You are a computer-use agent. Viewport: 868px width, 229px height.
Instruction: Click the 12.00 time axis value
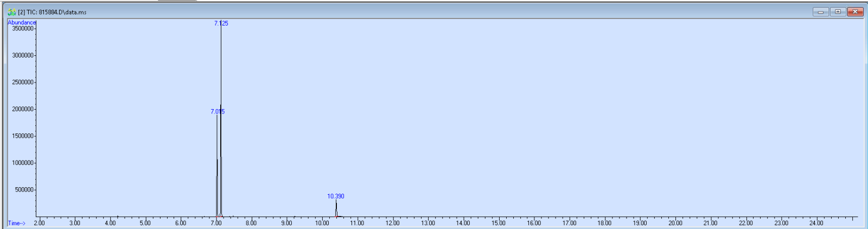point(392,223)
